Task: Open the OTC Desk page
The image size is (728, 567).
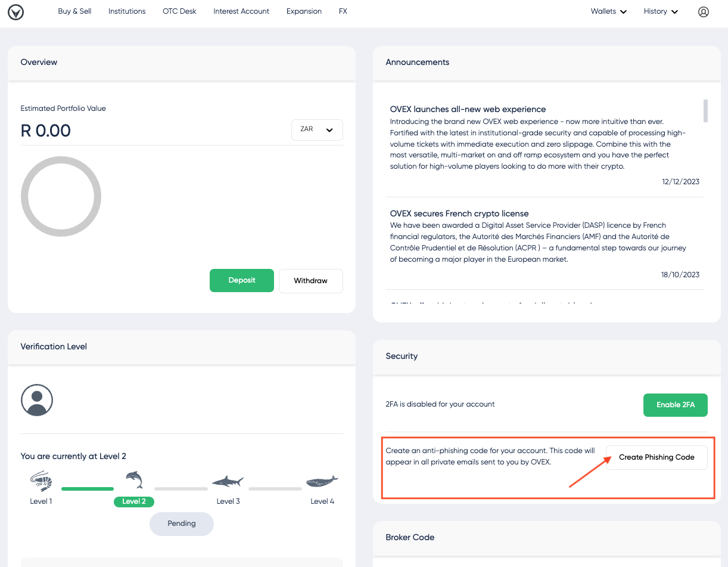Action: 179,11
